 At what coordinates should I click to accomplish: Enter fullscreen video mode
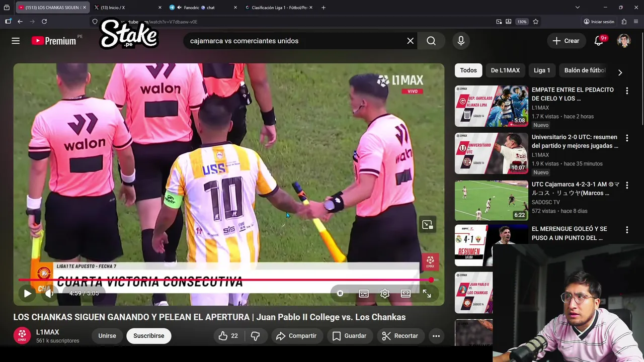click(x=427, y=293)
